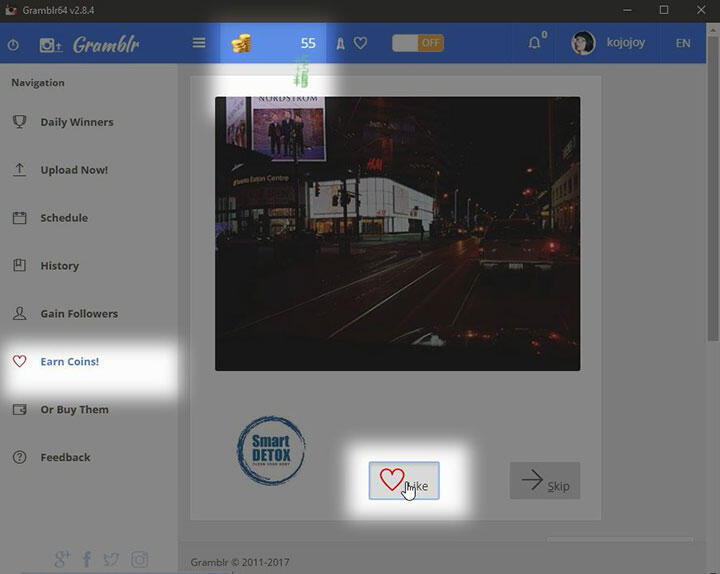Click the gold coins icon
The height and width of the screenshot is (574, 720).
point(241,43)
